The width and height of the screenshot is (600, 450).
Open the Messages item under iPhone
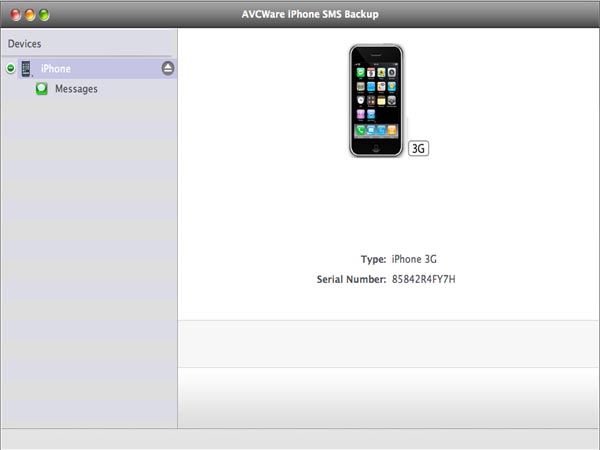pos(76,89)
